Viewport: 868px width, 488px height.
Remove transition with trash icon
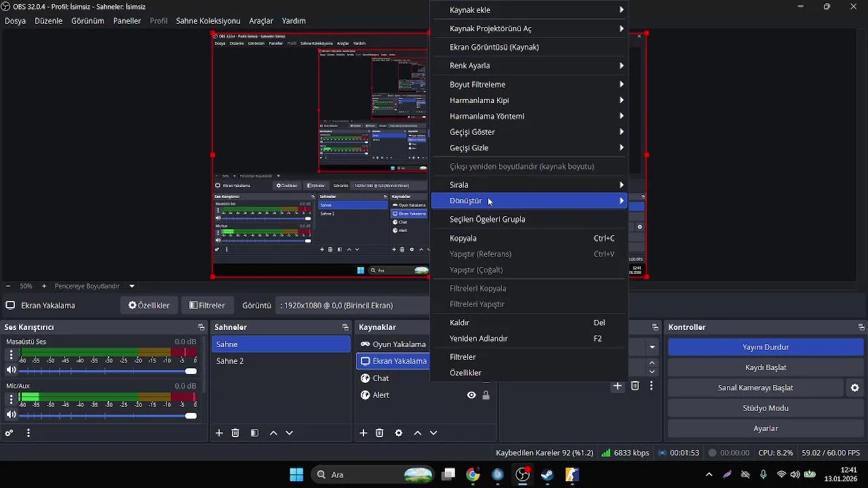[635, 386]
